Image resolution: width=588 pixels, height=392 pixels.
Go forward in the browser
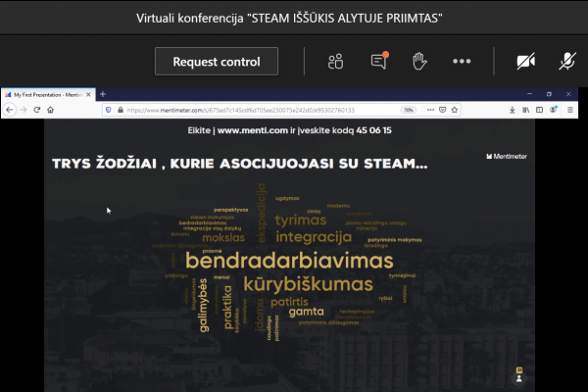point(24,110)
